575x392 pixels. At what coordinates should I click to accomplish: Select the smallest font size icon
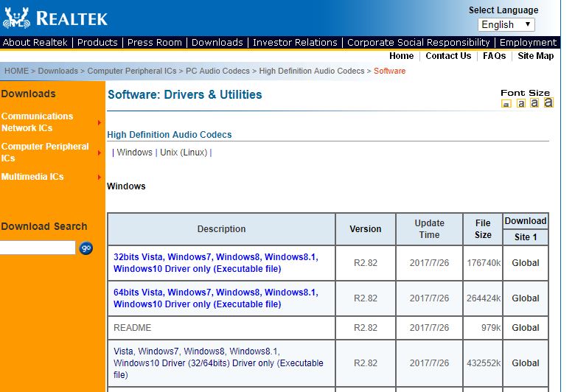[506, 104]
